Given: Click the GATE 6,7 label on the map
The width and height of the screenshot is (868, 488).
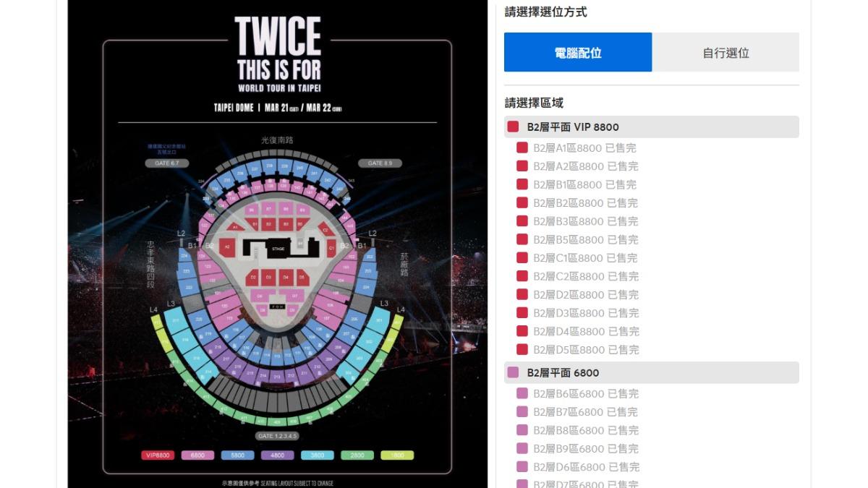Looking at the screenshot, I should coord(168,163).
